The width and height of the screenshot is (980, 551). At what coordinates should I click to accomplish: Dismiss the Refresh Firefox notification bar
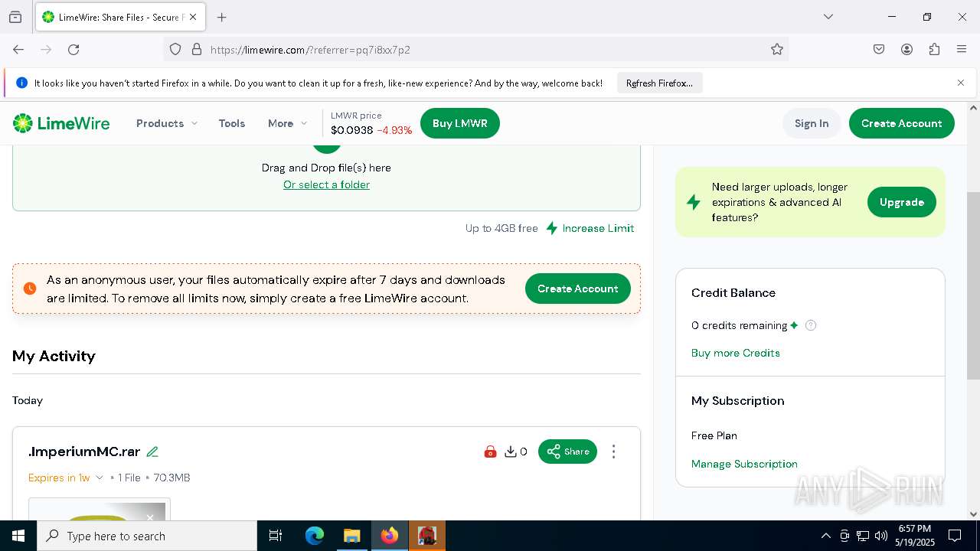pos(961,83)
